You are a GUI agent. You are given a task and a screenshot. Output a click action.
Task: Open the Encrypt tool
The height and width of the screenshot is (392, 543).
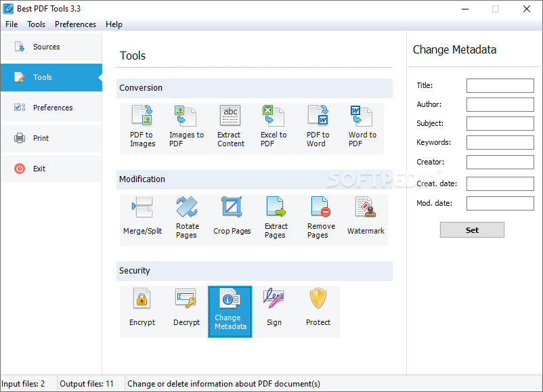pyautogui.click(x=142, y=311)
